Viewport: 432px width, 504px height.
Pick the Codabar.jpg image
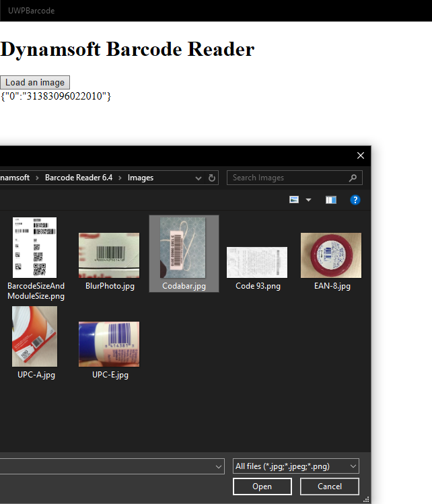[184, 248]
